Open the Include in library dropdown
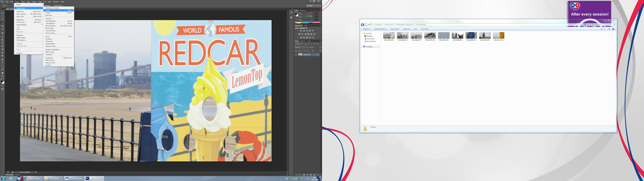644x181 pixels. 380,29
